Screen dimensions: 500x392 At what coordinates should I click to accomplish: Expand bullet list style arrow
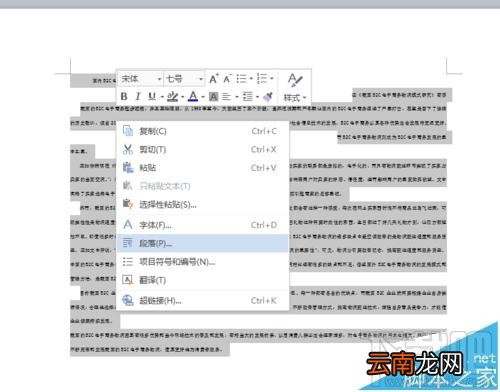click(251, 79)
